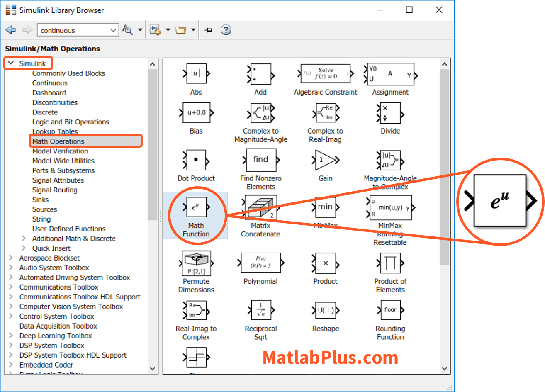Screen dimensions: 545x392
Task: Click the Rounding Function block
Action: pyautogui.click(x=390, y=310)
